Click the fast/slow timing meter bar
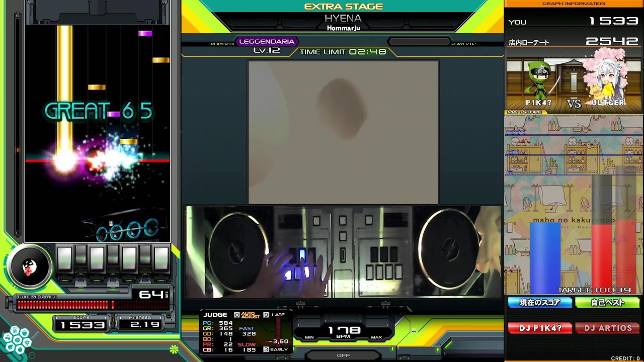Viewport: 644px width, 362px height. click(277, 332)
